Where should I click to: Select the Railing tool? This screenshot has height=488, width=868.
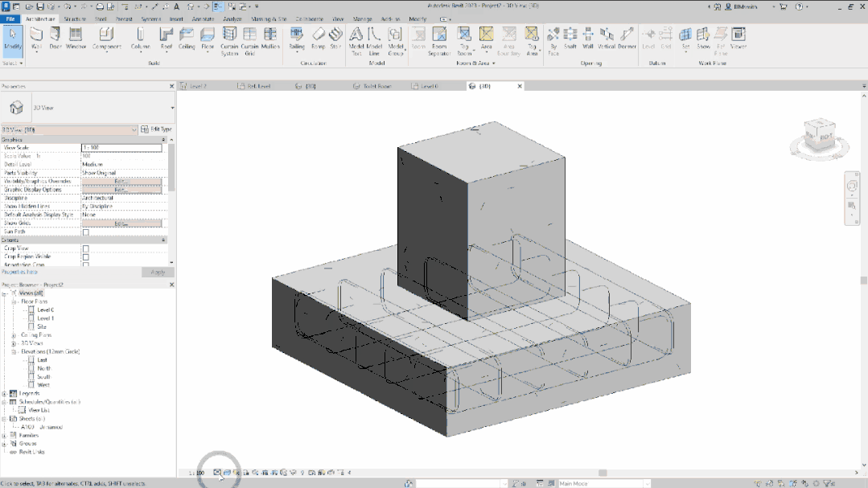[297, 39]
